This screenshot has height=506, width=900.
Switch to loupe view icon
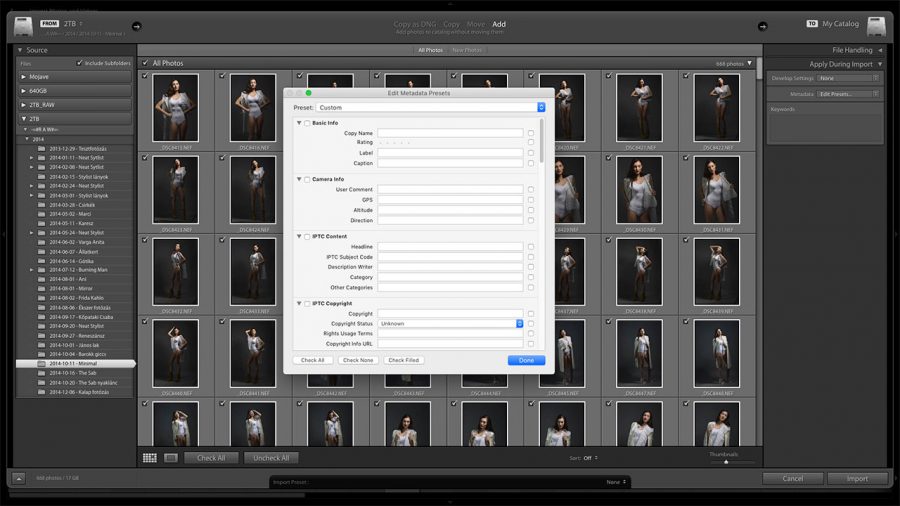[170, 458]
